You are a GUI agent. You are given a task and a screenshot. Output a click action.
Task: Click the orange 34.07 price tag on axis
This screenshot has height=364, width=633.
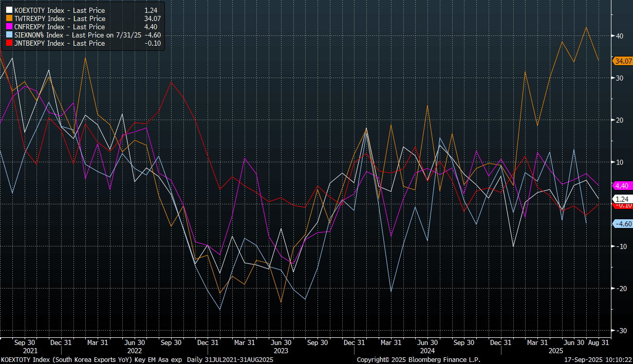(x=623, y=61)
